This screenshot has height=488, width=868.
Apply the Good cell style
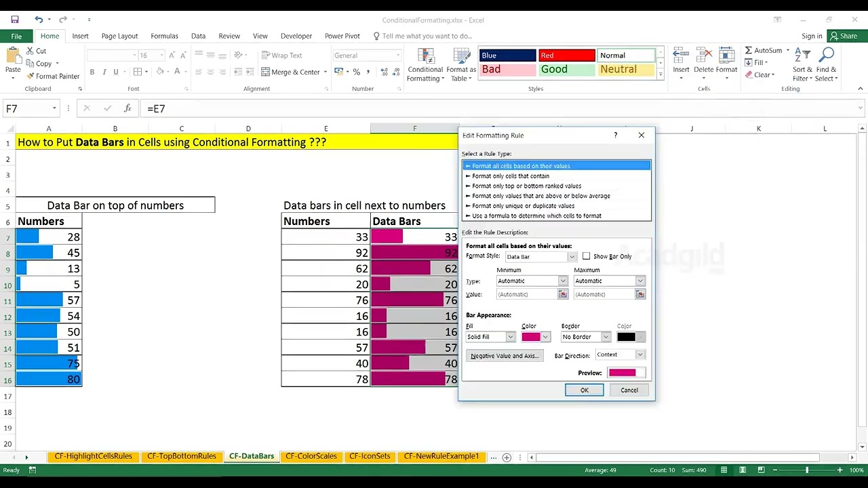tap(566, 69)
